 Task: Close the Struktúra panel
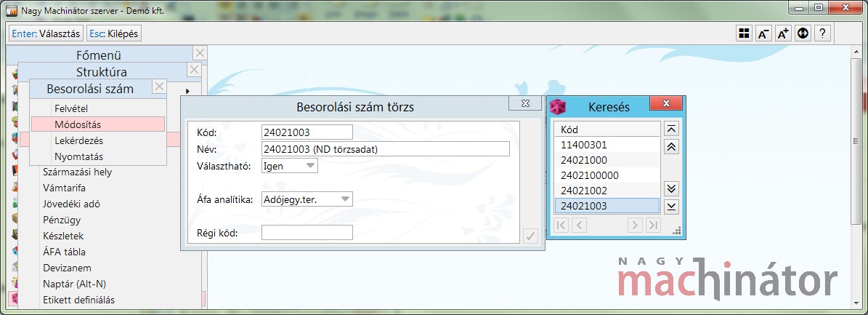[x=194, y=70]
